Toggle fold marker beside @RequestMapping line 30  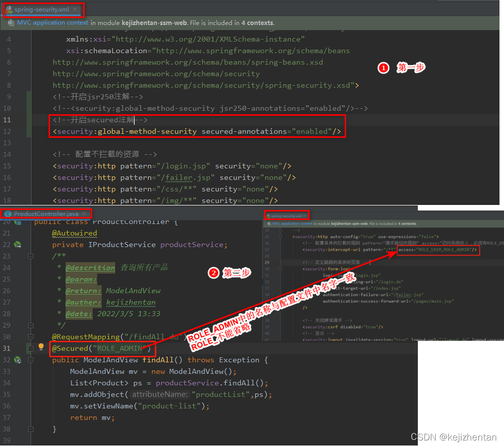pyautogui.click(x=31, y=337)
